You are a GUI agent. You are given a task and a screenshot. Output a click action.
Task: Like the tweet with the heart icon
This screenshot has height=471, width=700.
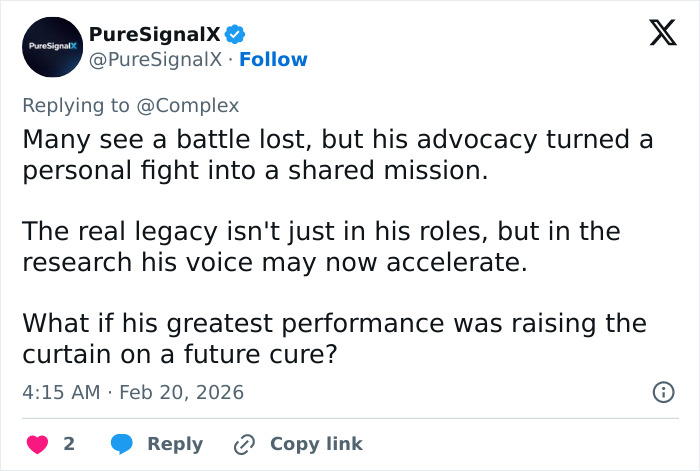point(37,444)
